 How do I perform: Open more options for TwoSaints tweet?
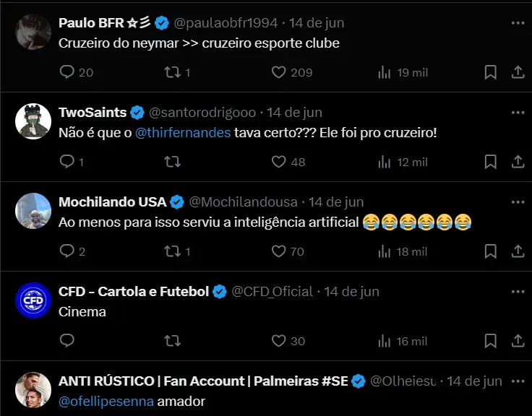[x=518, y=113]
